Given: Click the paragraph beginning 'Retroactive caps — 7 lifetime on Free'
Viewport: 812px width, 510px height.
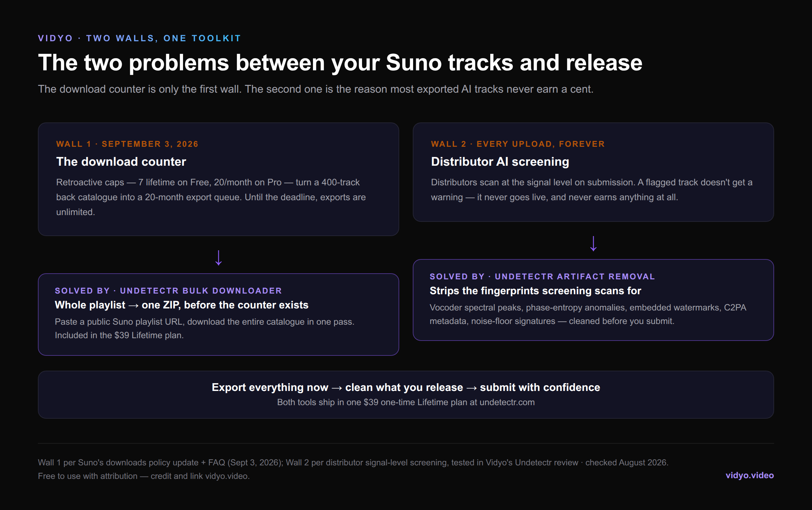Looking at the screenshot, I should click(211, 197).
